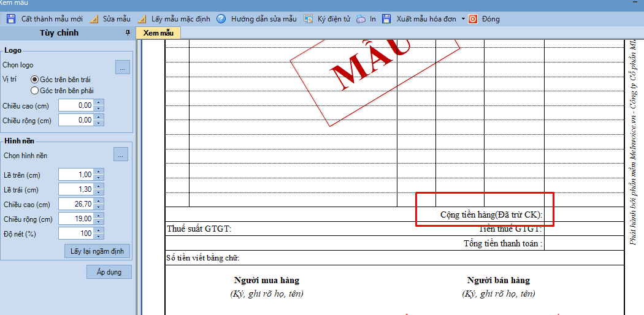Click the 'Lấy mẫu mặc định' ruler icon
644x315 pixels.
point(142,19)
